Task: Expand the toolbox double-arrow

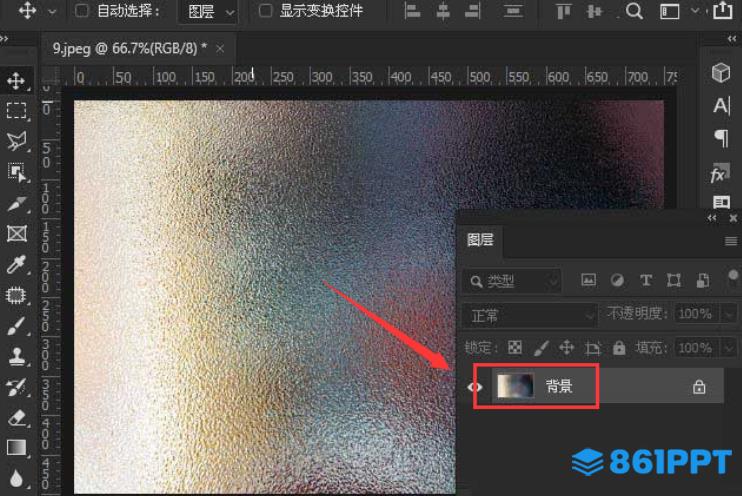Action: pos(4,39)
